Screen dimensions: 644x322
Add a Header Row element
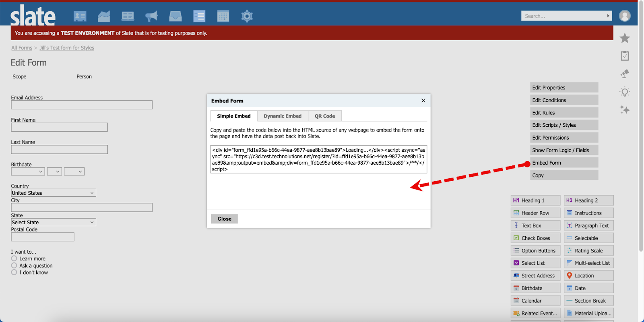click(535, 213)
